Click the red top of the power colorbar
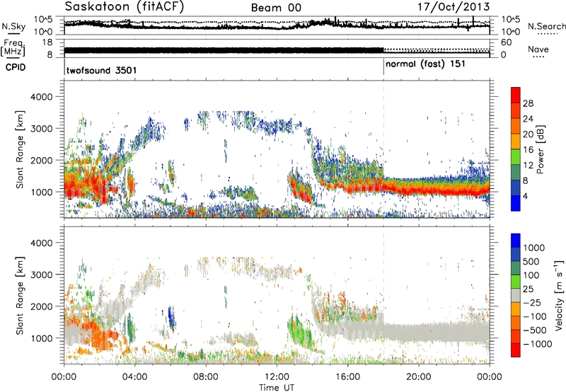The width and height of the screenshot is (566, 392). [516, 95]
